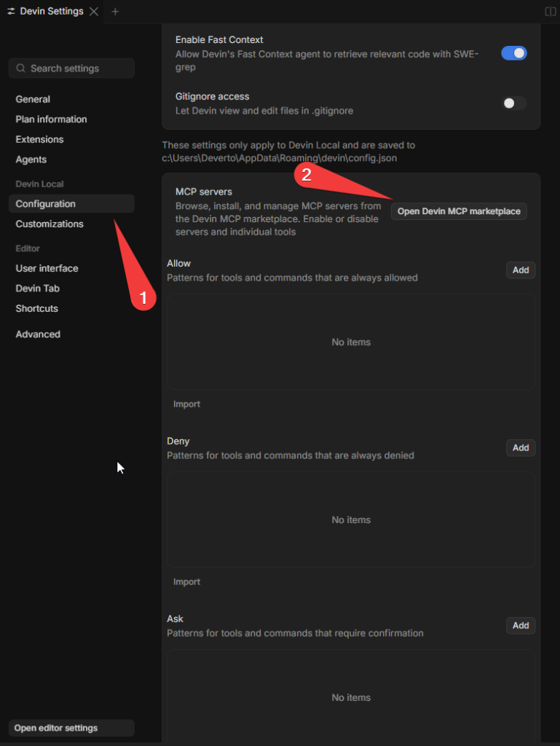Click the search magnifier icon

(20, 68)
